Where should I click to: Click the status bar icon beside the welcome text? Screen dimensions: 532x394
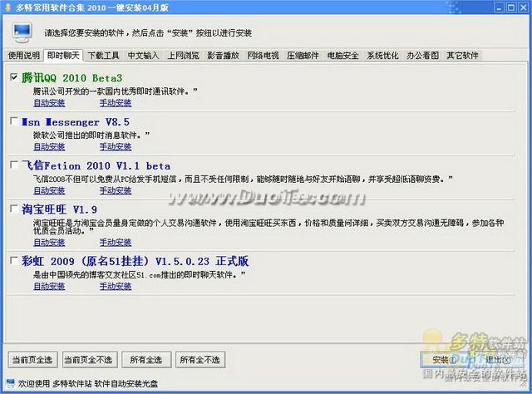11,383
